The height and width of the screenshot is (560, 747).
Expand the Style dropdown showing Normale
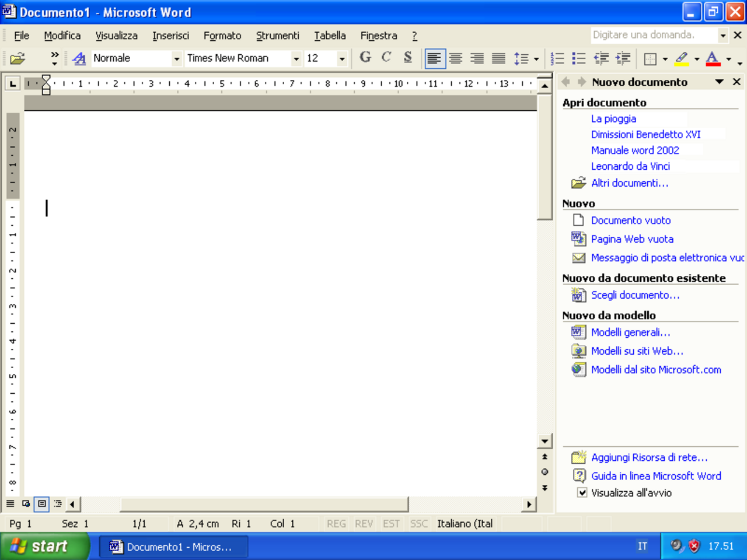point(176,58)
